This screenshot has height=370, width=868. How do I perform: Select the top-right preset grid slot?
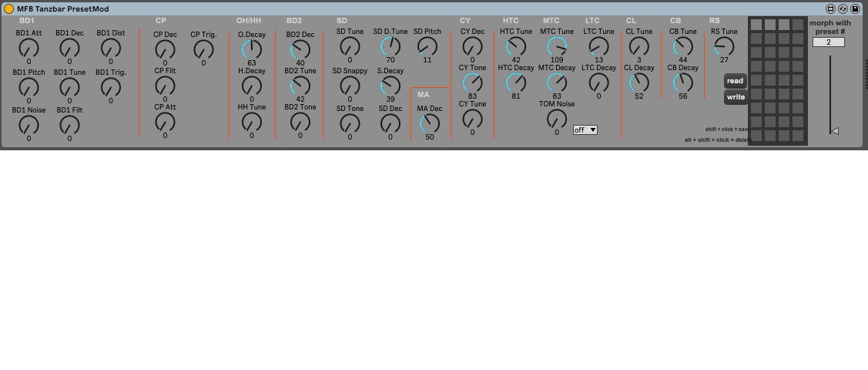point(798,25)
